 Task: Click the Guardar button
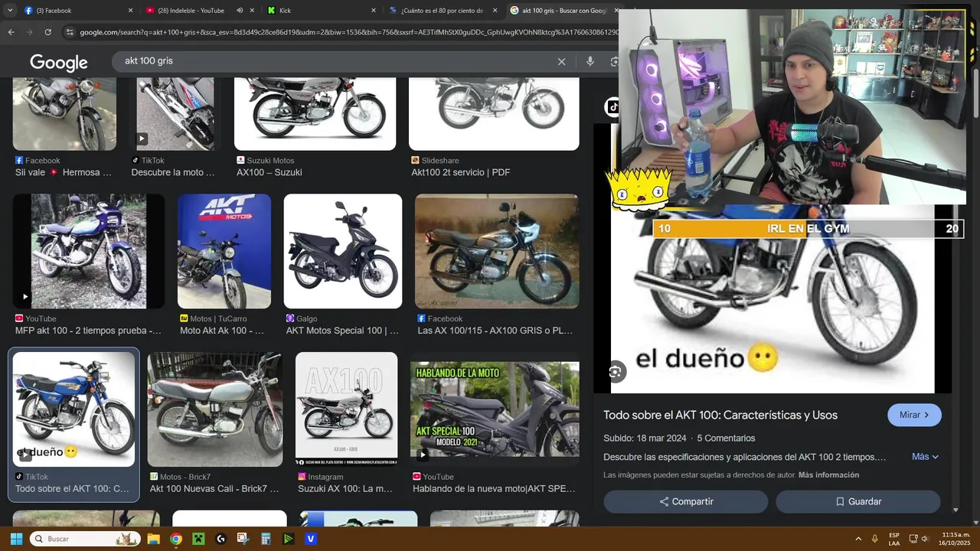[x=858, y=502]
